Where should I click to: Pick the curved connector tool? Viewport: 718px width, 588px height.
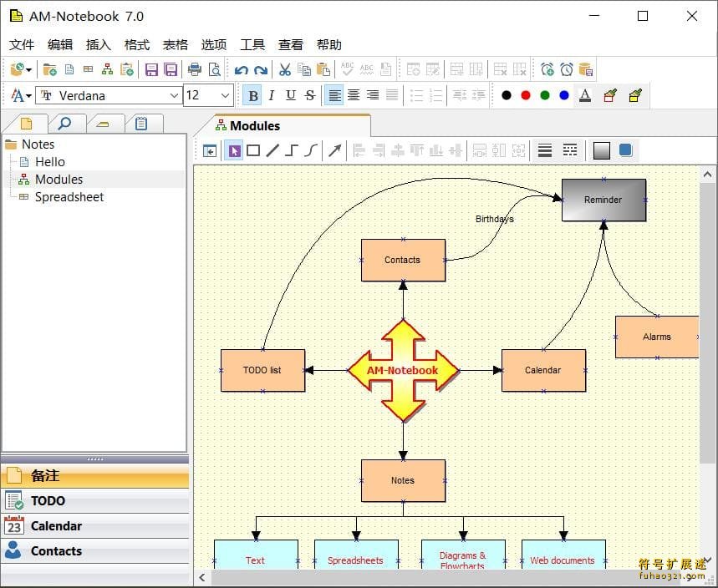coord(311,150)
